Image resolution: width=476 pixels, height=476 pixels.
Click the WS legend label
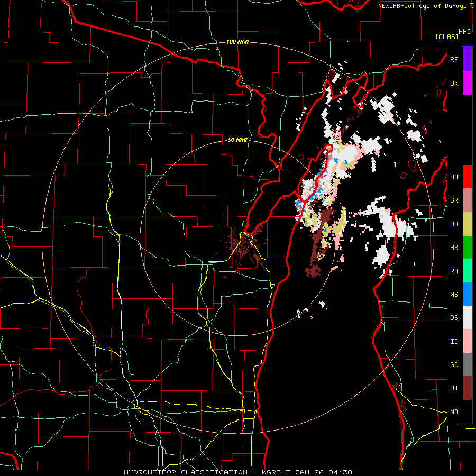(454, 295)
